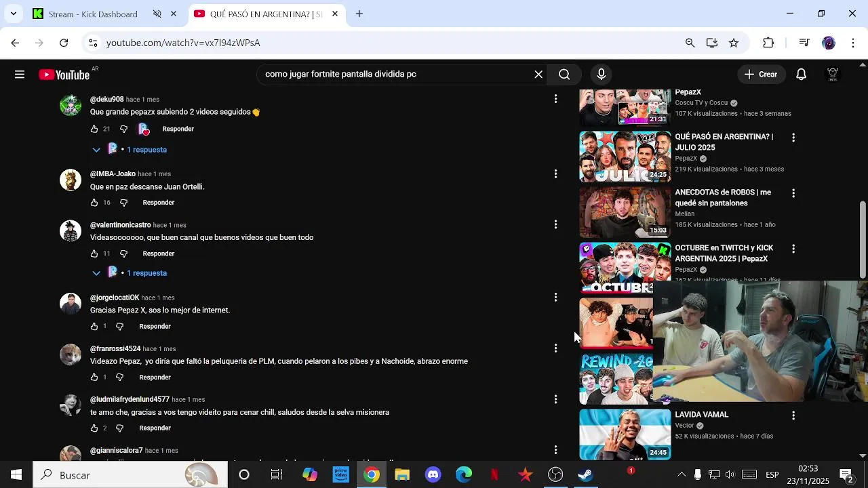Reply to @franrossi4524 with Responder
This screenshot has height=488, width=868.
coord(155,378)
